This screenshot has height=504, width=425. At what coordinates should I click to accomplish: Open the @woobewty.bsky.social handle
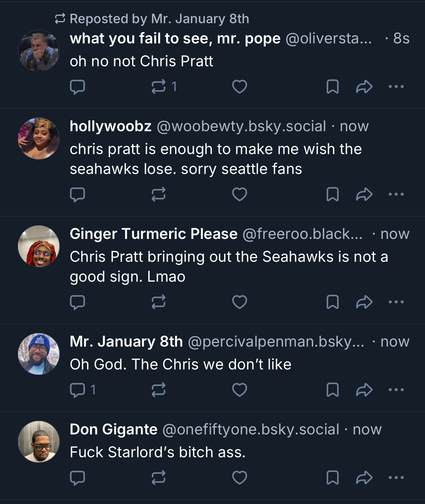(241, 127)
